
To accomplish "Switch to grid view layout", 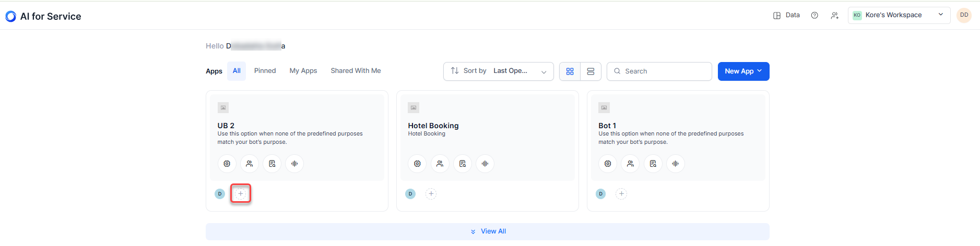I will (570, 71).
